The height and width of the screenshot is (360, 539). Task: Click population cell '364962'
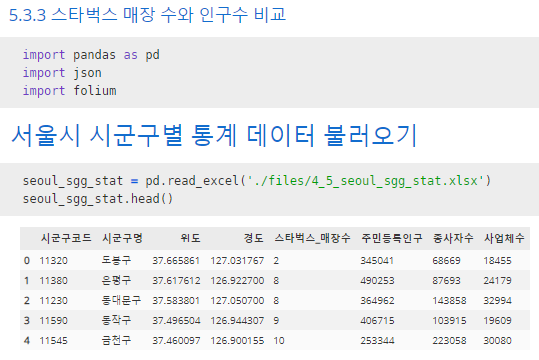pos(377,301)
